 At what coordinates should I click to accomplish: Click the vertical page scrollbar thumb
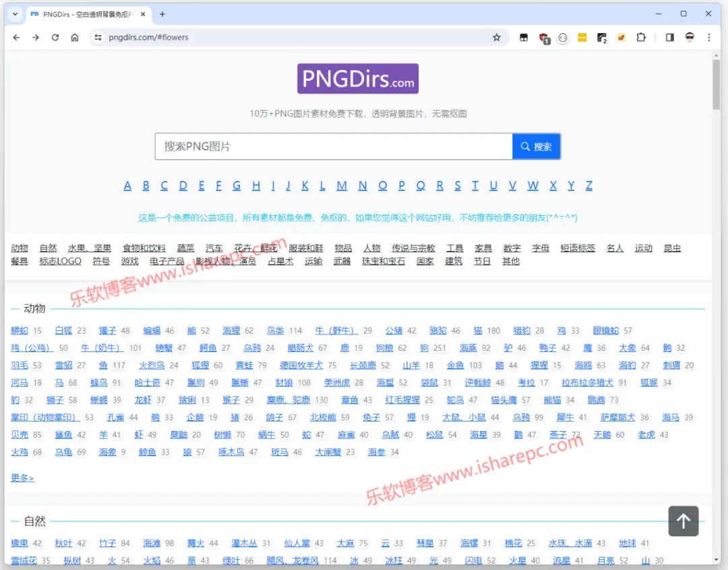pos(717,84)
